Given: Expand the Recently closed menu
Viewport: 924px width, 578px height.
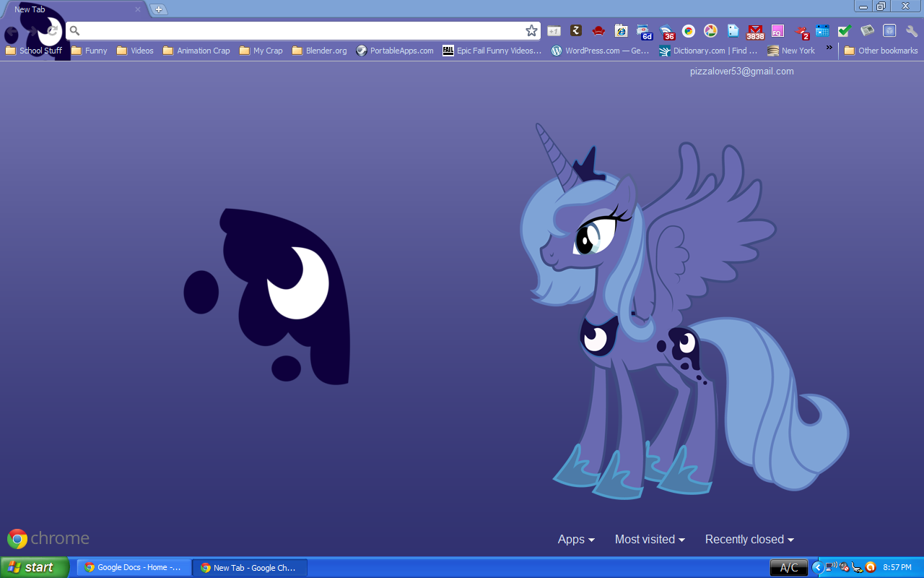Looking at the screenshot, I should 749,539.
